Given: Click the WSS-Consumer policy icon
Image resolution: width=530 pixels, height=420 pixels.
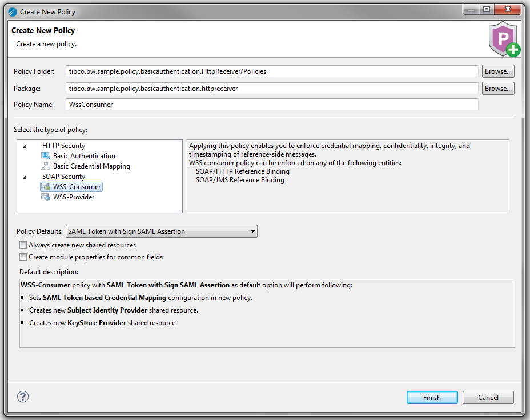Looking at the screenshot, I should tap(46, 187).
